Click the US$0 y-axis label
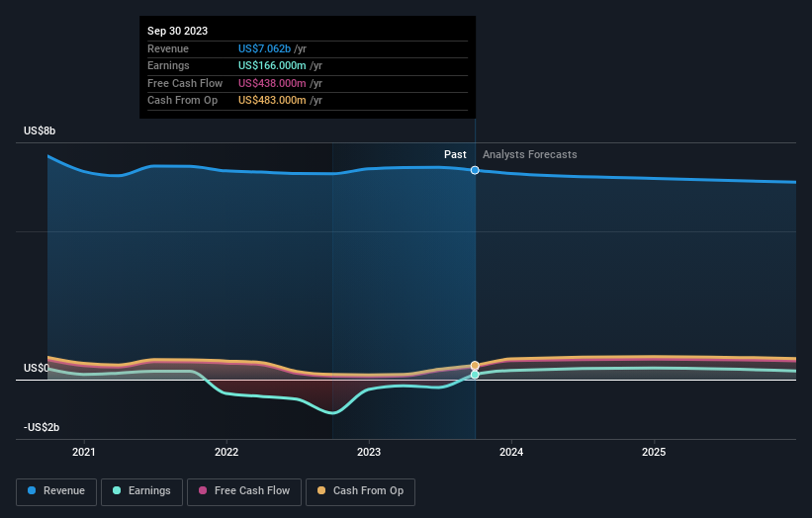The height and width of the screenshot is (518, 812). pyautogui.click(x=37, y=368)
